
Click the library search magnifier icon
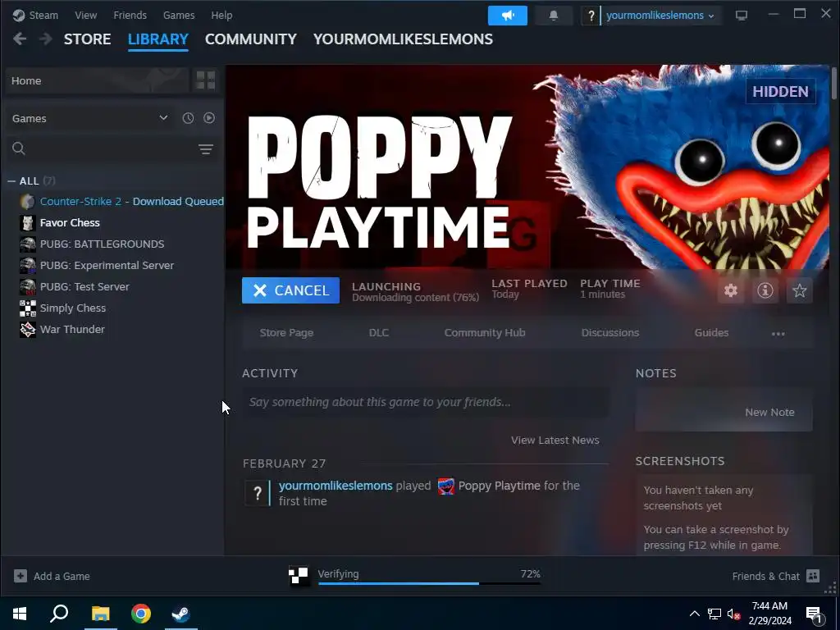click(x=19, y=148)
